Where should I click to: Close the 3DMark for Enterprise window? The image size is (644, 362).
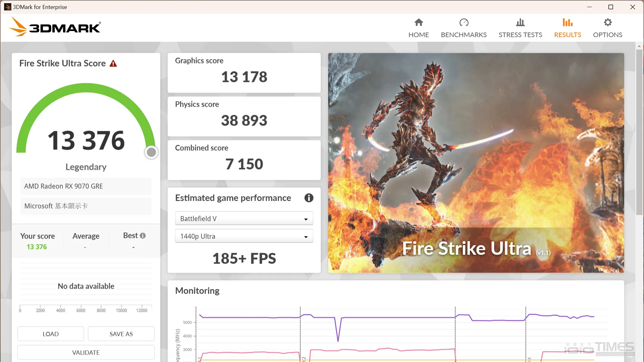pyautogui.click(x=633, y=7)
